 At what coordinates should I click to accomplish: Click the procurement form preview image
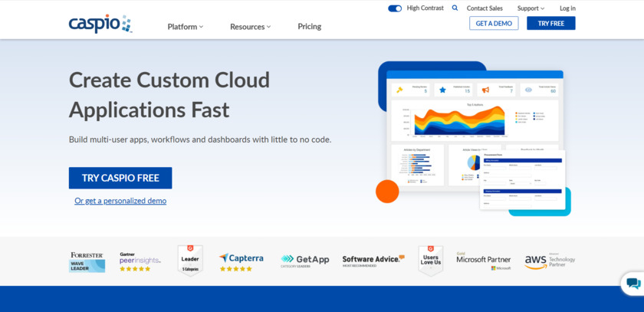[522, 180]
